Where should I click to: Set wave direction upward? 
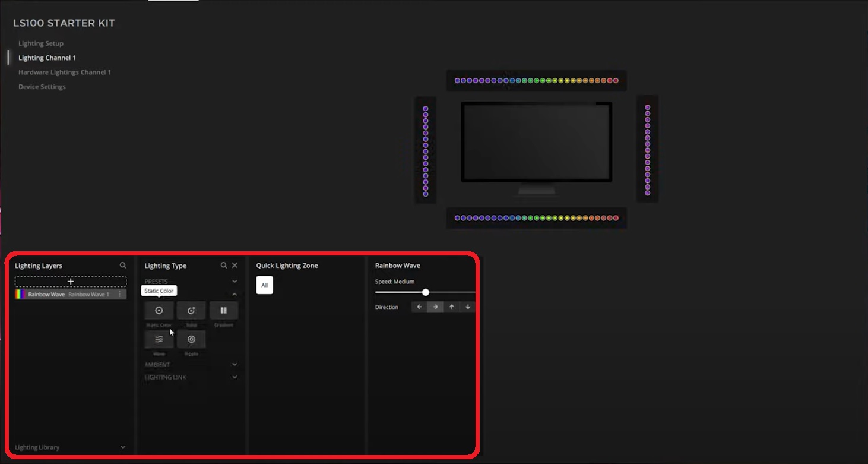[x=452, y=307]
